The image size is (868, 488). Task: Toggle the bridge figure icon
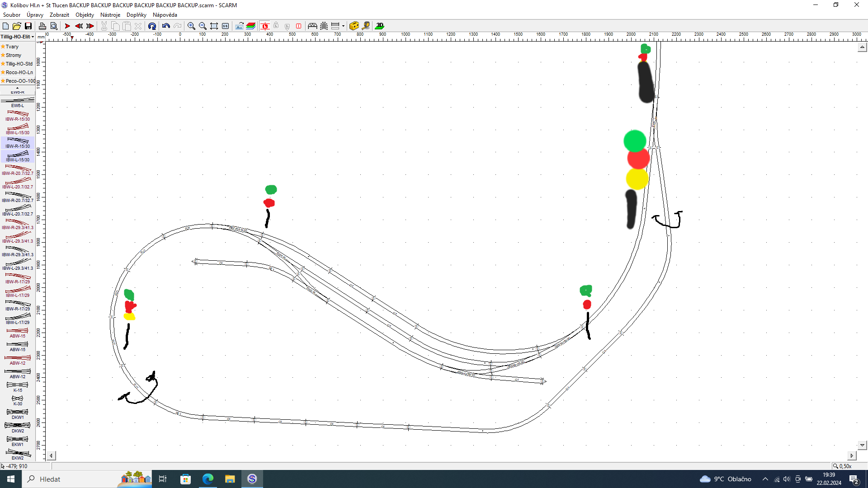coord(312,26)
